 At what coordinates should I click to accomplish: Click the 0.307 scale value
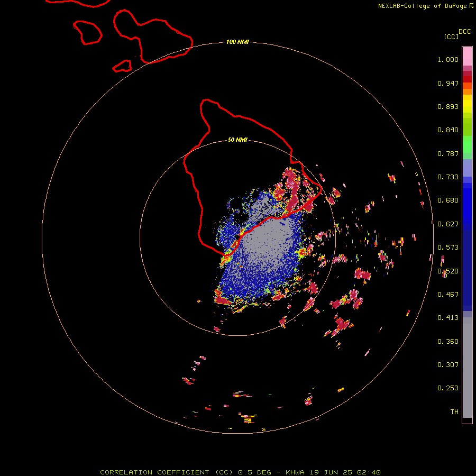448,365
